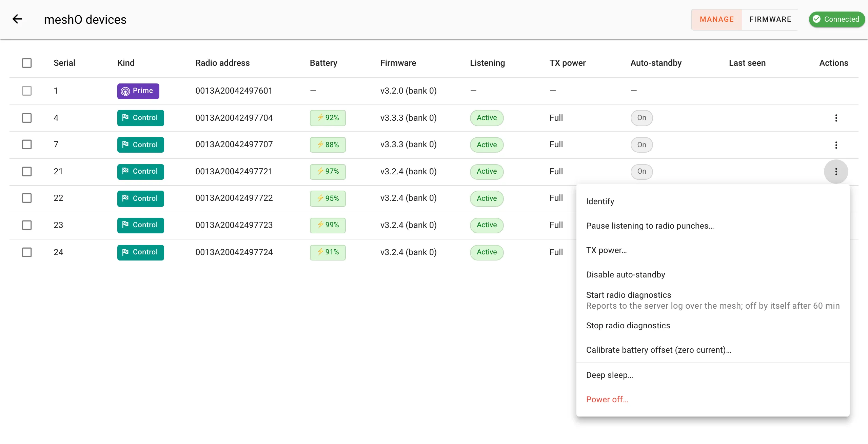Click the 92% battery indicator
The height and width of the screenshot is (444, 868).
(328, 118)
